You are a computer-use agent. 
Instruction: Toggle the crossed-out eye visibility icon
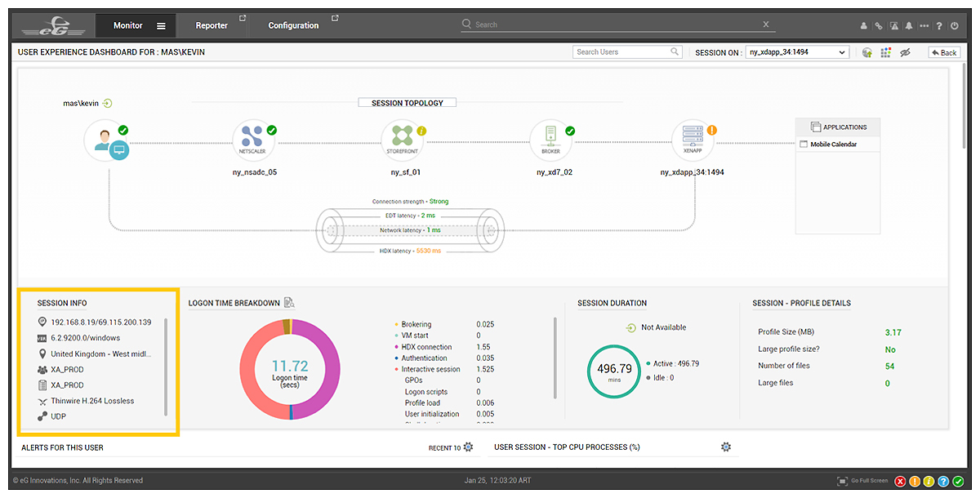tap(905, 52)
